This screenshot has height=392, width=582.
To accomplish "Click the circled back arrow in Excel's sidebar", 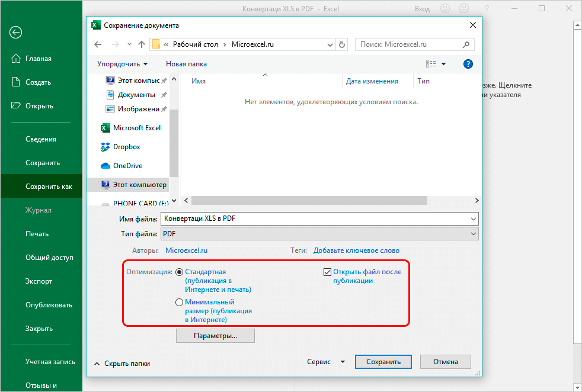I will coord(15,33).
